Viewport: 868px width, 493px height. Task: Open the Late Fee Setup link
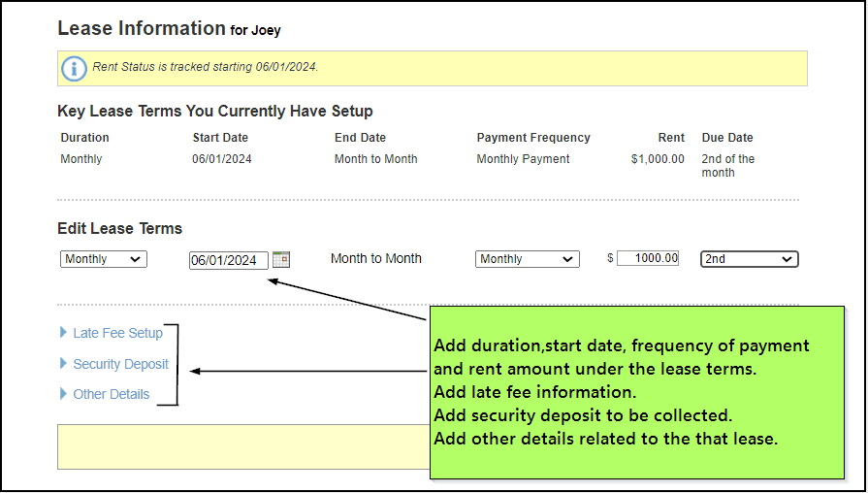117,333
